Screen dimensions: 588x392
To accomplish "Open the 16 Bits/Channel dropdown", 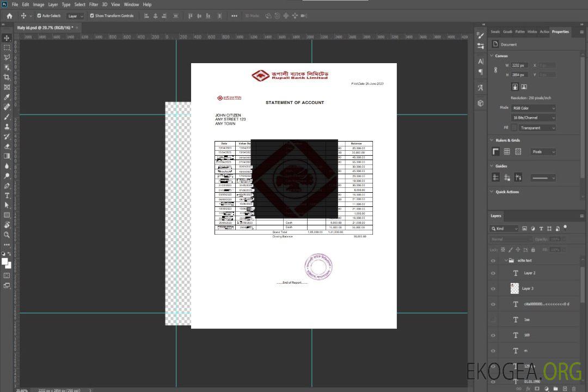I will click(x=533, y=118).
